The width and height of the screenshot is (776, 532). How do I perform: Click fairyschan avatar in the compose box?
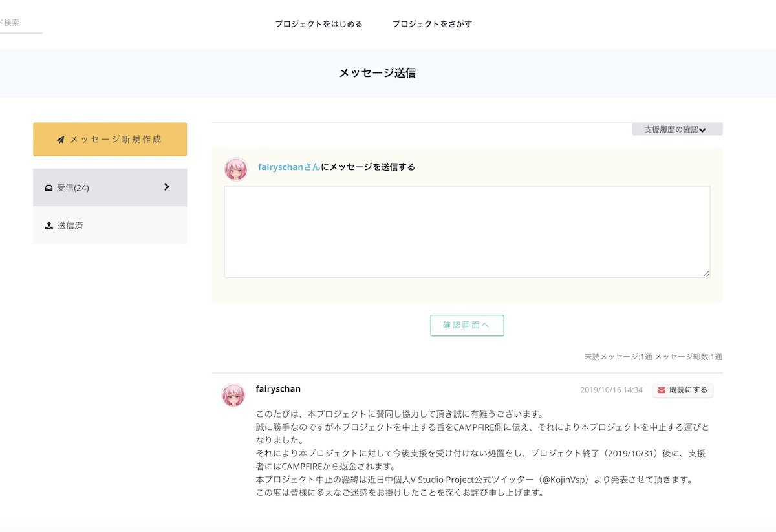tap(236, 169)
